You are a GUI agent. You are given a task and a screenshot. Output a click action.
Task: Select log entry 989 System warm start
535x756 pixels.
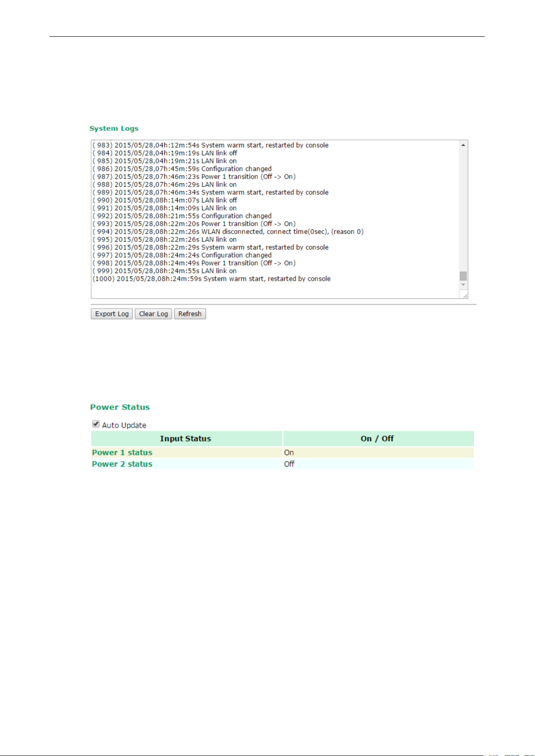(210, 192)
